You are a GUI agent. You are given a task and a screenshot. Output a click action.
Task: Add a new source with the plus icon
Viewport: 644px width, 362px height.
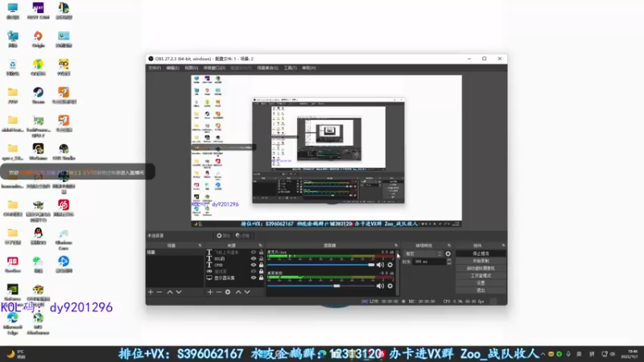[x=210, y=292]
